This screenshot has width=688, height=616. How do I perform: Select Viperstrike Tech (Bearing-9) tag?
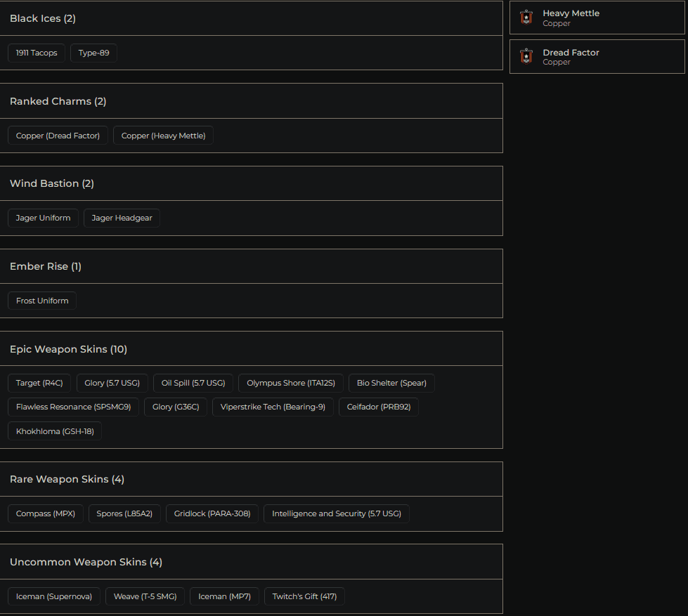point(273,407)
